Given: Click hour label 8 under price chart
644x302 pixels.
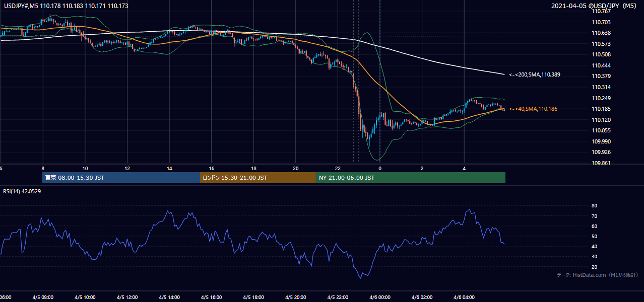Looking at the screenshot, I should coord(43,168).
